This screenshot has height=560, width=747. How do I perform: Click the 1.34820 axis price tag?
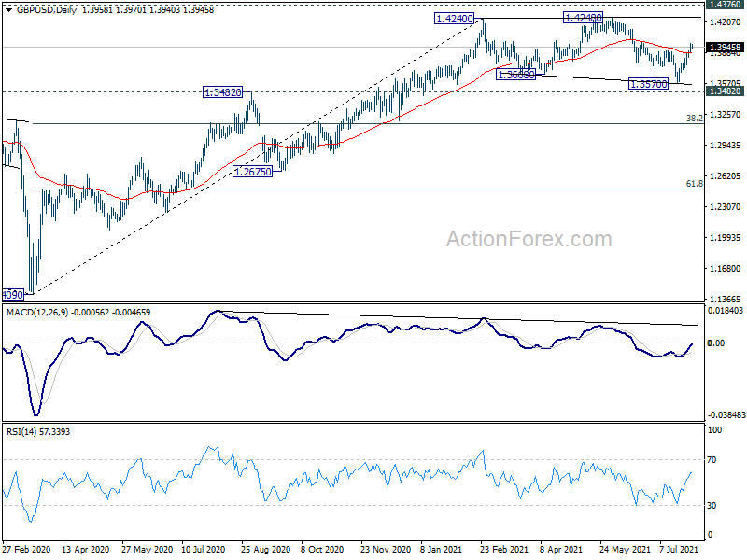tap(726, 91)
